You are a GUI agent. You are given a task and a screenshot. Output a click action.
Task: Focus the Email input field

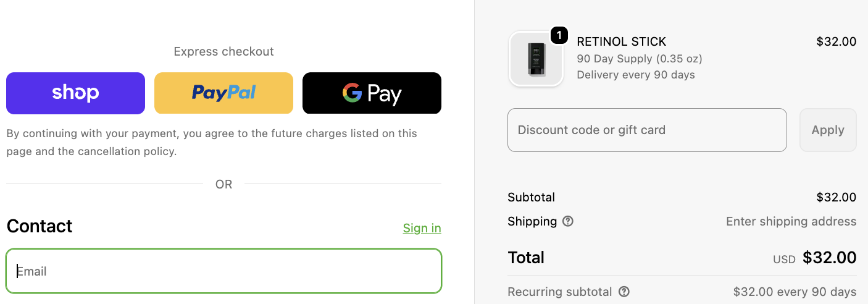coord(223,271)
